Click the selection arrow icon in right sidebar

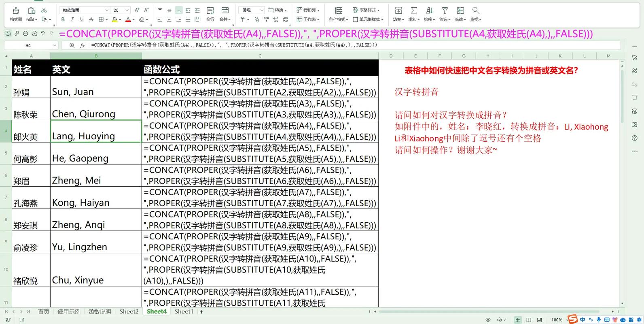coord(634,58)
